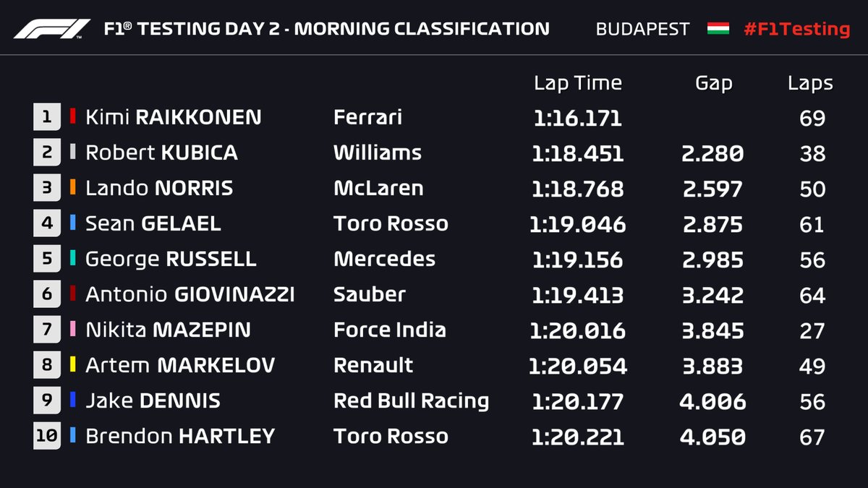
Task: Click the orange McLaren team color bar
Action: 72,188
